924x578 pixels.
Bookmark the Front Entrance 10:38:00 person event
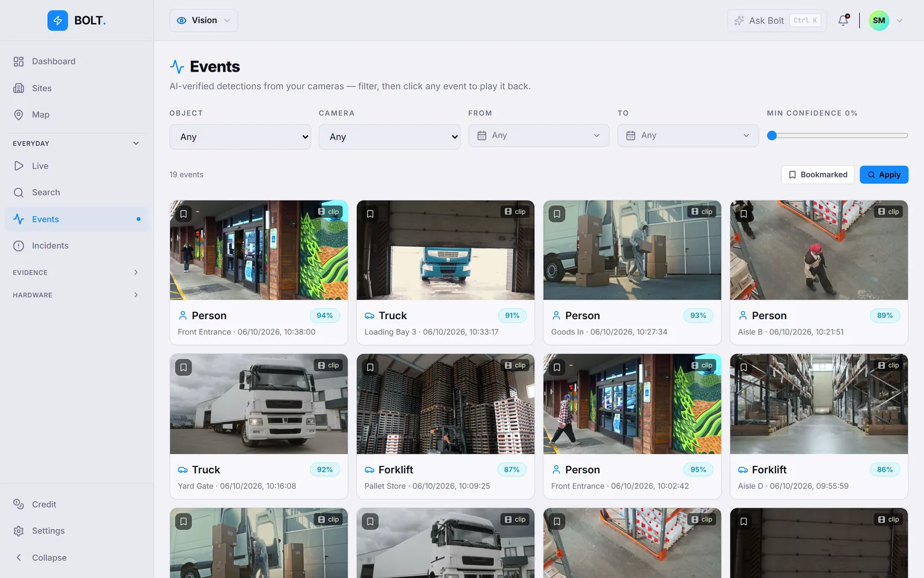184,214
